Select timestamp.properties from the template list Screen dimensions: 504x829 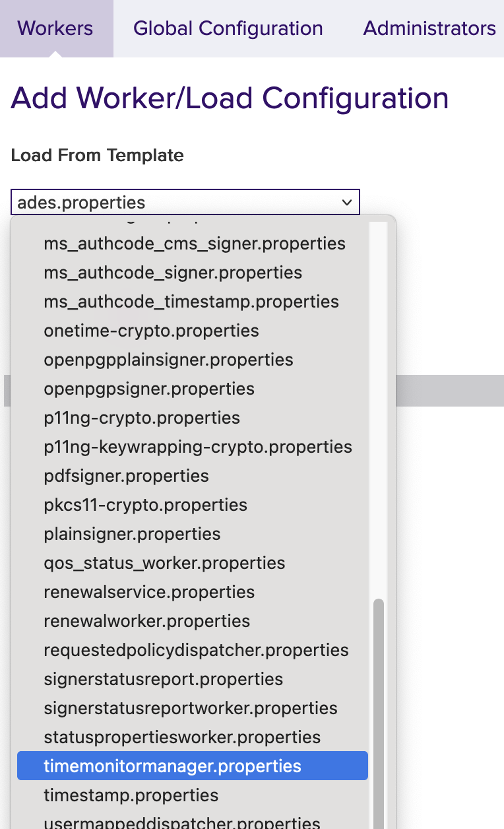(130, 795)
